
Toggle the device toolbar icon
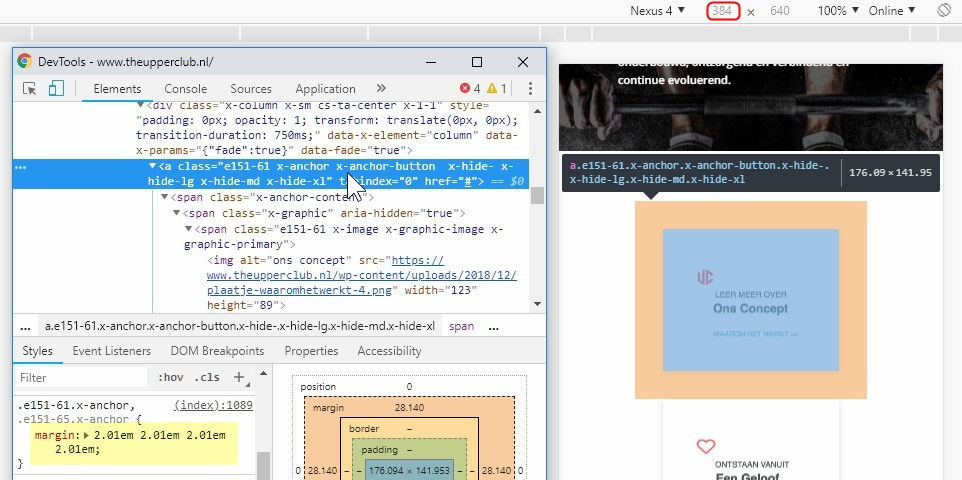click(56, 88)
